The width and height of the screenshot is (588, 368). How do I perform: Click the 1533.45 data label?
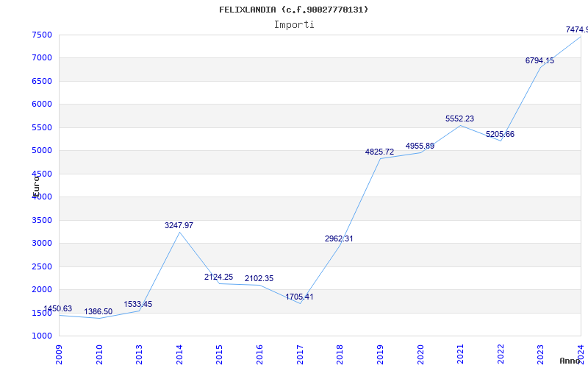138,304
